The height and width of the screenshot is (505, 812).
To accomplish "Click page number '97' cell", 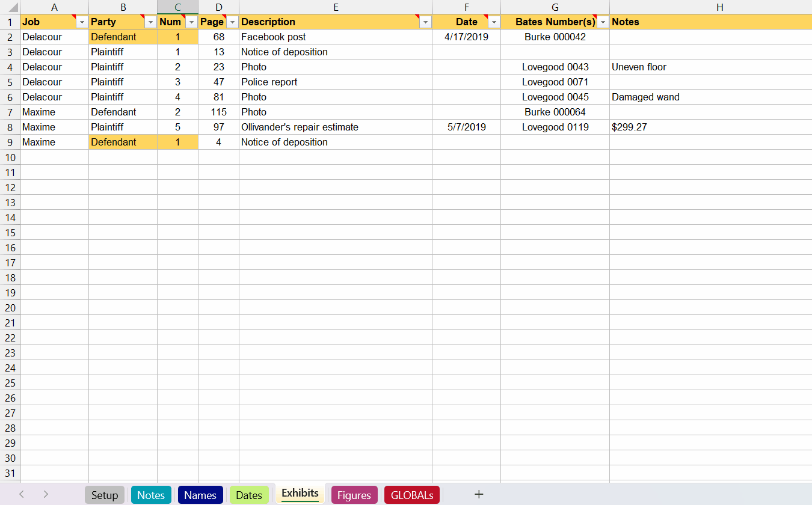I will [x=219, y=127].
